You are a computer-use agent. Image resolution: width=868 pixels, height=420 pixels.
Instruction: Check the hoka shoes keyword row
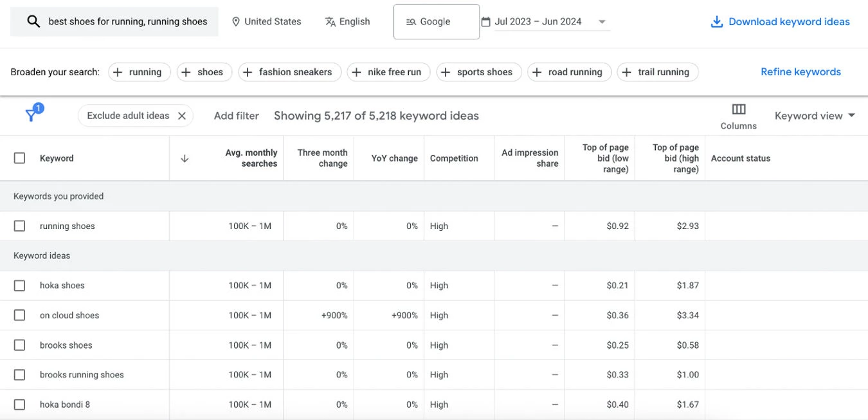click(x=20, y=286)
